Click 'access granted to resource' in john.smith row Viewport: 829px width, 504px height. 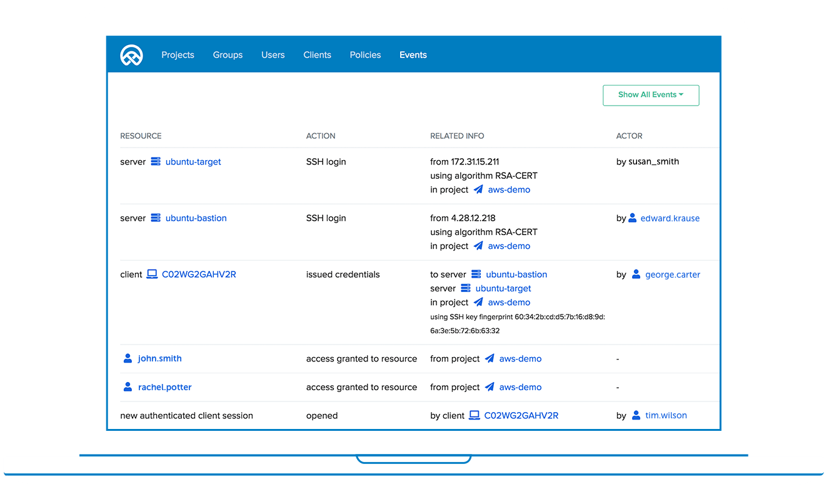point(361,359)
